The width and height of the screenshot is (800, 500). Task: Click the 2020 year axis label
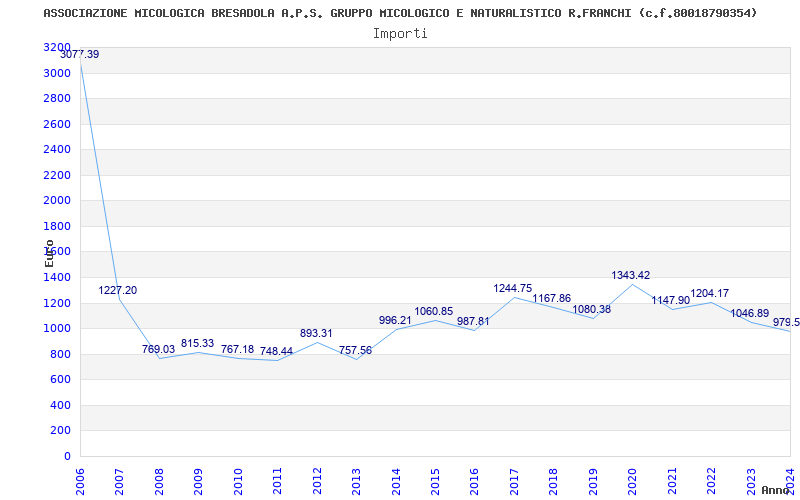[x=633, y=481]
